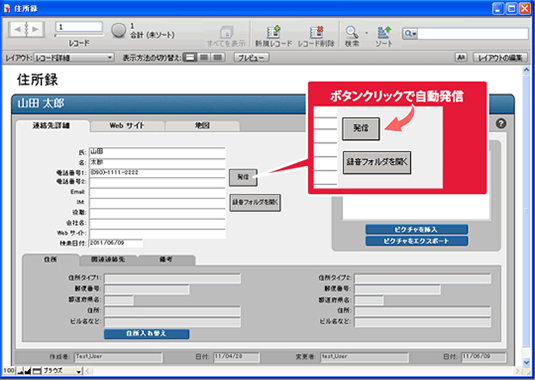
Task: Click the IM field
Action: point(157,203)
